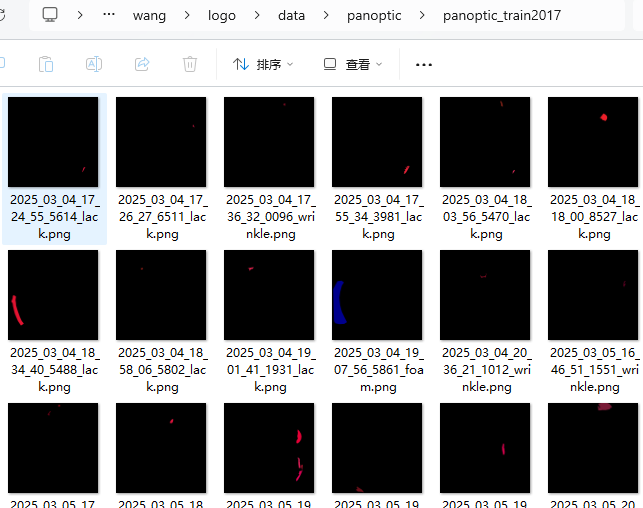Select thumbnail 2025_03_04_18_18_00_8527_lack.png
Screen dimensions: 643x508
tap(593, 142)
